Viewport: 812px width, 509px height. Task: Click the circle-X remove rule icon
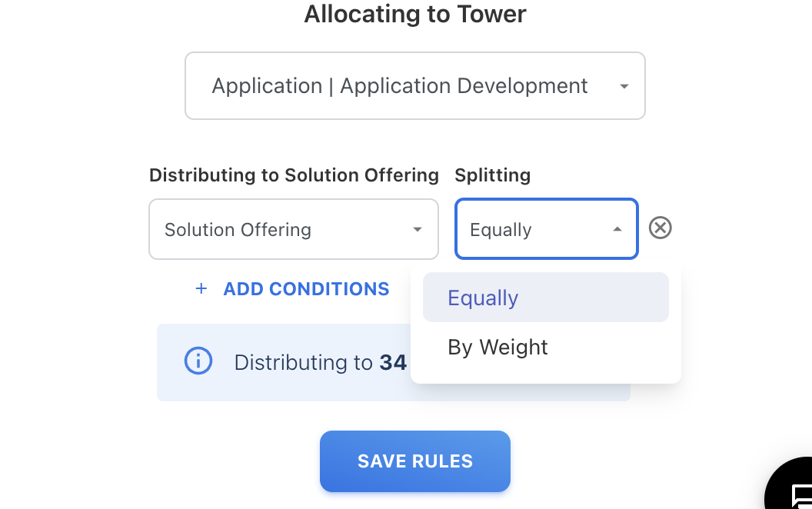[660, 228]
